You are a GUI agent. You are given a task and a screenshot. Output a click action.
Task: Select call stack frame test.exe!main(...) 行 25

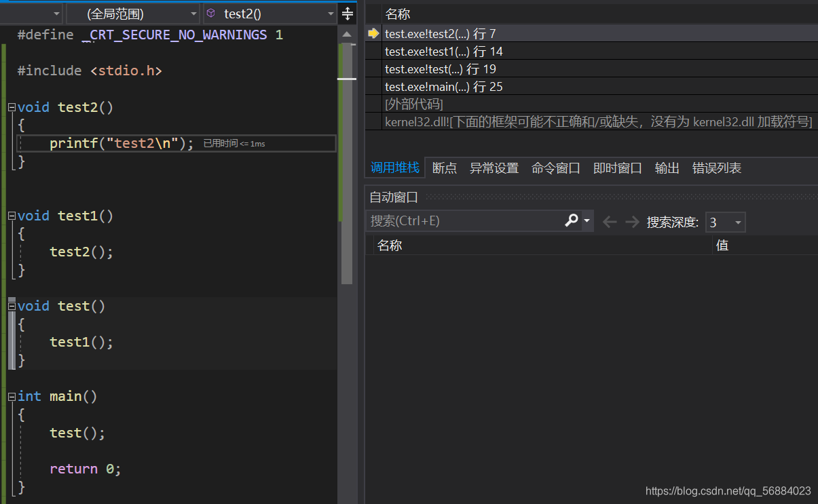coord(591,86)
